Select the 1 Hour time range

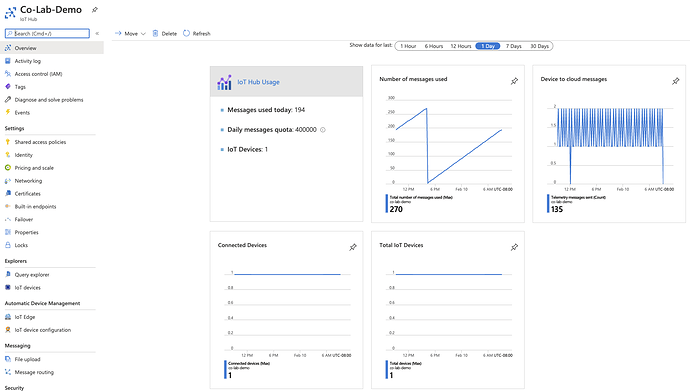pyautogui.click(x=408, y=46)
